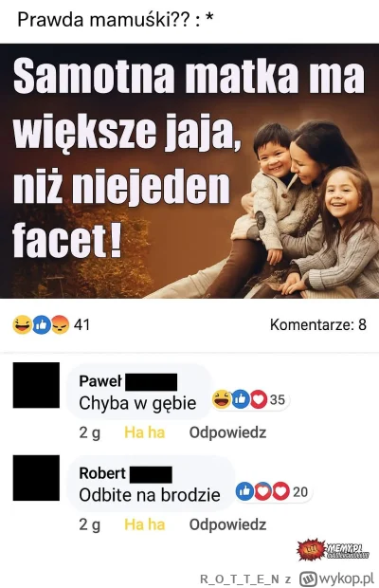
Task: Open the reaction count 41 list
Action: tap(81, 324)
